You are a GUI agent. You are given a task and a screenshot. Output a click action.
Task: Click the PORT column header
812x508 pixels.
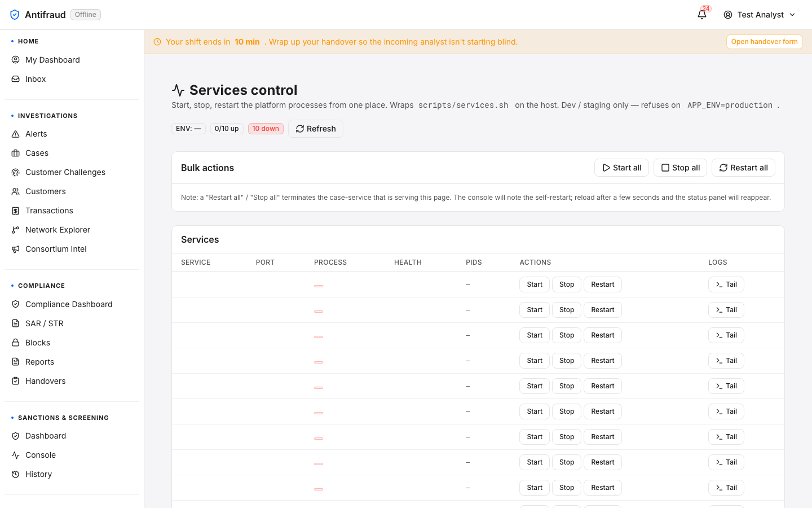(x=265, y=262)
